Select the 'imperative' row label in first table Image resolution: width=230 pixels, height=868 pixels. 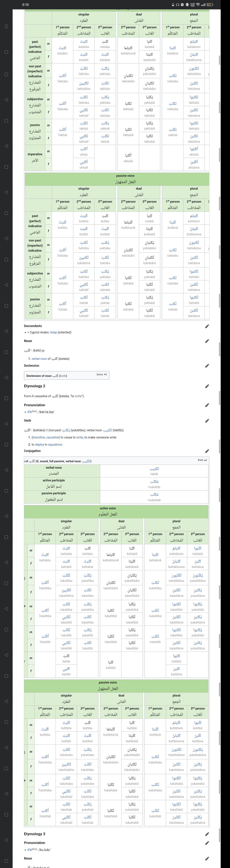[x=35, y=154]
